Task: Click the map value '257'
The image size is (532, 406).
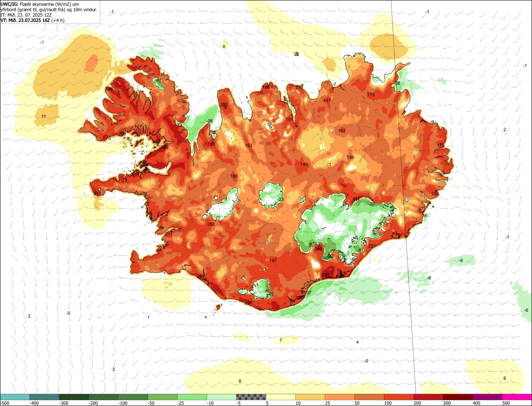Action: (x=200, y=276)
